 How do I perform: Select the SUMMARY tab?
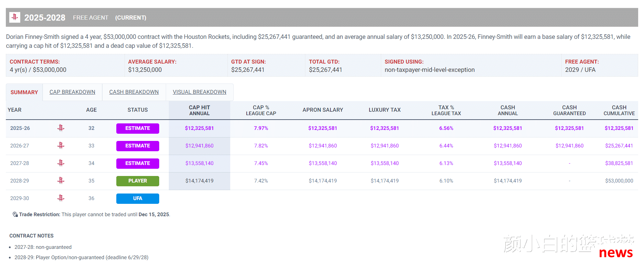point(24,92)
